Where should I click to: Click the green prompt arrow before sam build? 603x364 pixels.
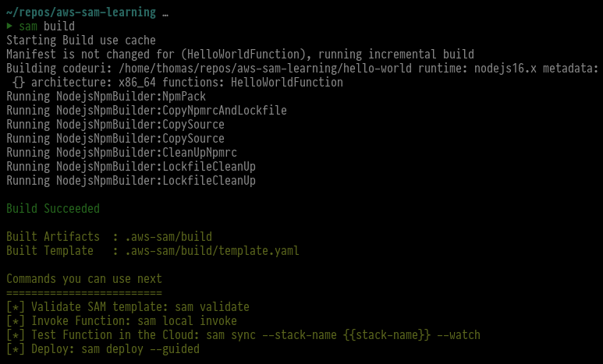tap(9, 27)
